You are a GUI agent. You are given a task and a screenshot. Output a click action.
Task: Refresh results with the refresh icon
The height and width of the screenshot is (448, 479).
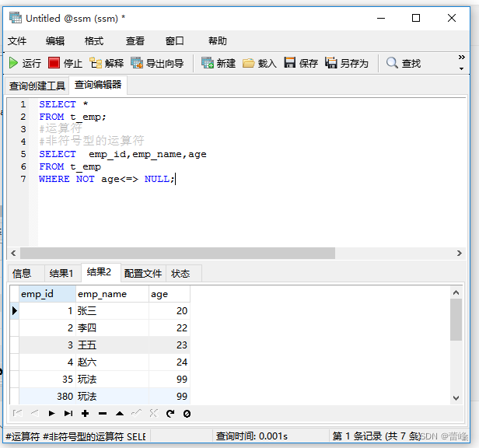point(170,414)
